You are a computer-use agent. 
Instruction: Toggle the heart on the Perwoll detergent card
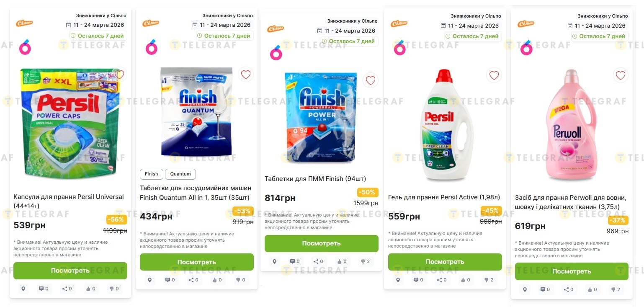pos(621,75)
